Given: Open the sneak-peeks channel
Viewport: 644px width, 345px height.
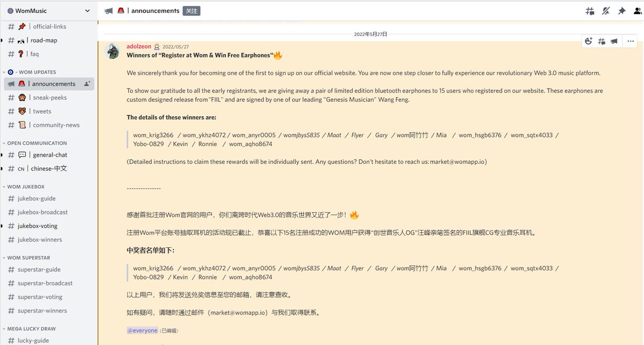Looking at the screenshot, I should point(49,97).
